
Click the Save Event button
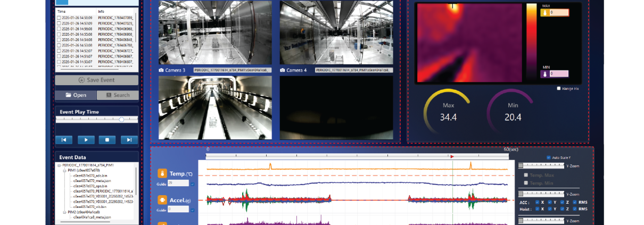coord(96,80)
